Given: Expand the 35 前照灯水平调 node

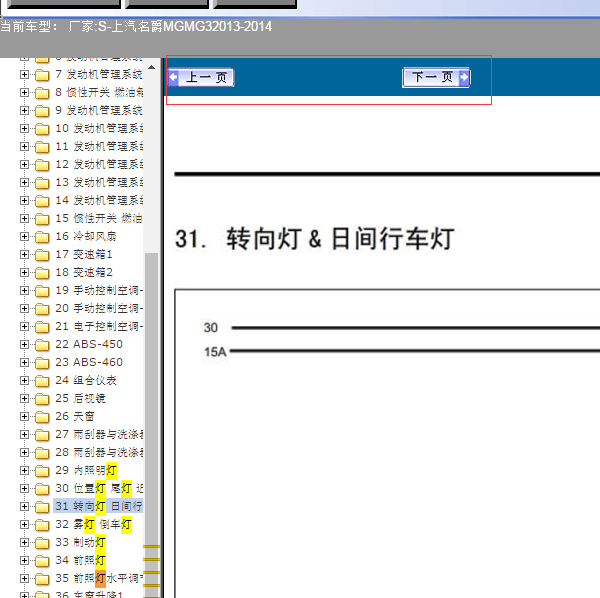Looking at the screenshot, I should [24, 578].
